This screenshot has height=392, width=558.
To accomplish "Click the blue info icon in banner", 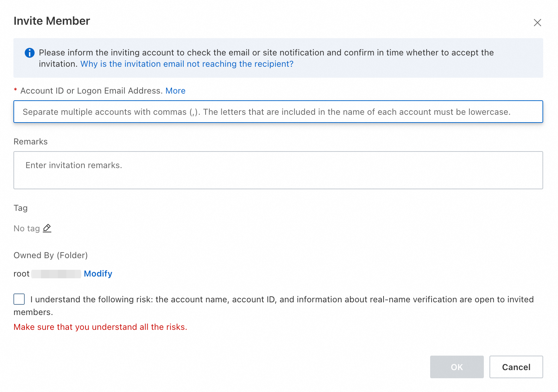I will 30,53.
